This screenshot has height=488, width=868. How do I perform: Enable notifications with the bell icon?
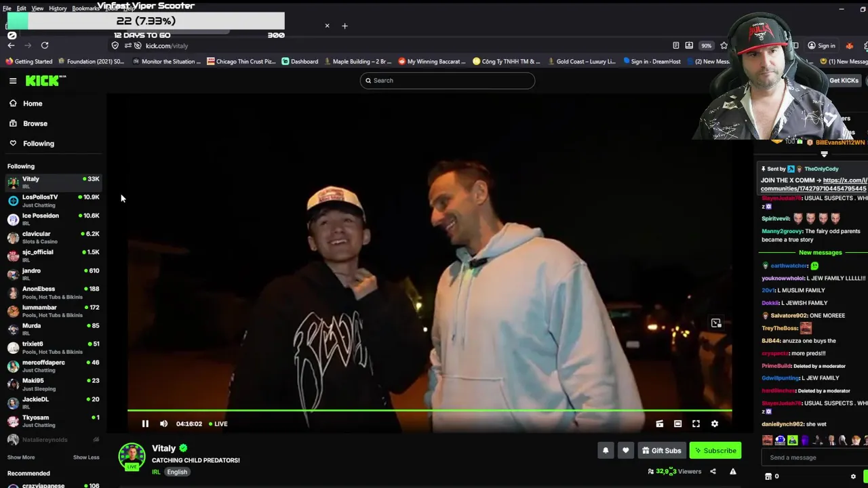tap(606, 450)
